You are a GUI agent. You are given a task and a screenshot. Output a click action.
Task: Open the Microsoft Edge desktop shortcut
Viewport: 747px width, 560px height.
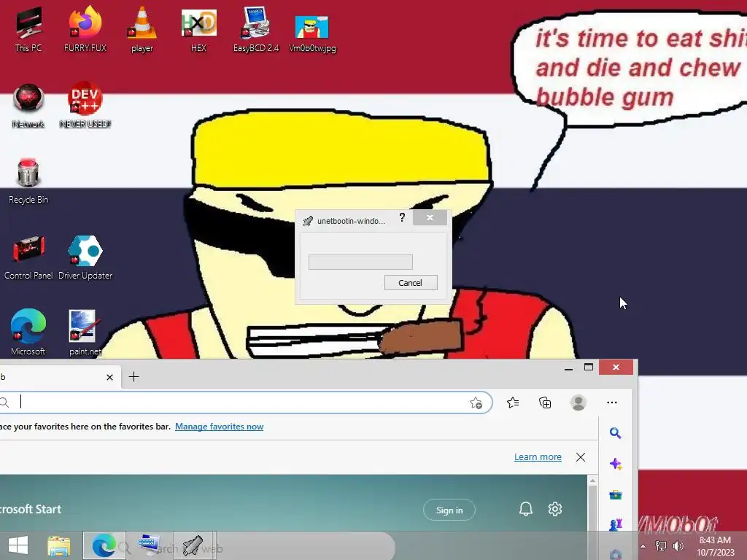(x=28, y=332)
